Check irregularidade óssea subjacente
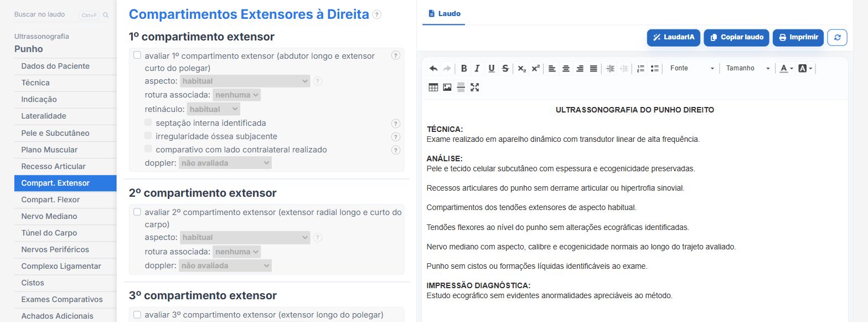 coord(148,135)
